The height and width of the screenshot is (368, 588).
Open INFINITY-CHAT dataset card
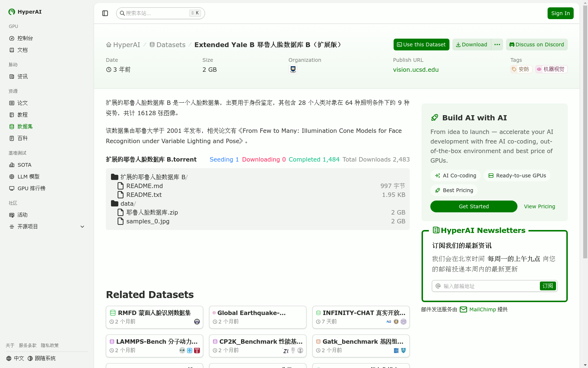361,317
